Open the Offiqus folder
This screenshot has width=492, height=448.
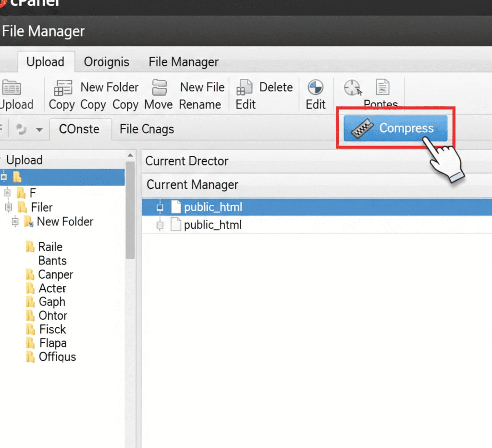click(x=58, y=357)
